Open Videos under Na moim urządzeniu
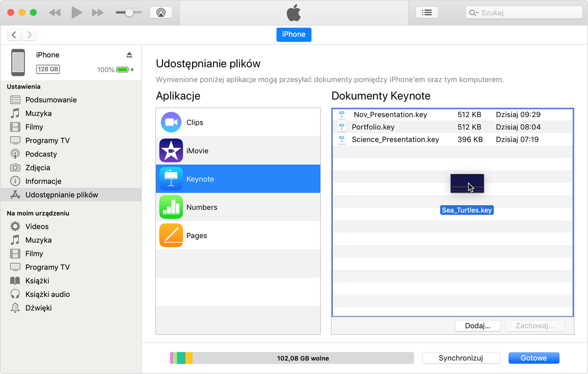The image size is (588, 374). pyautogui.click(x=71, y=227)
